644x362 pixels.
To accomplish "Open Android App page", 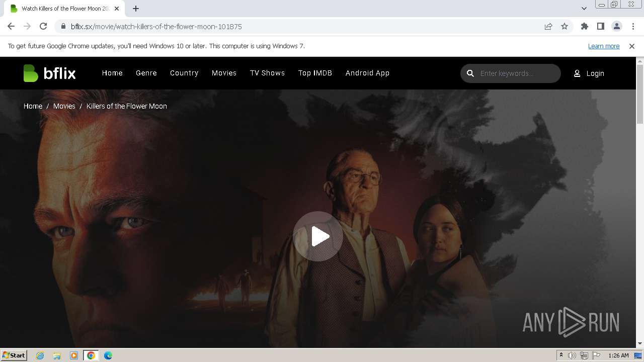I will click(x=367, y=73).
